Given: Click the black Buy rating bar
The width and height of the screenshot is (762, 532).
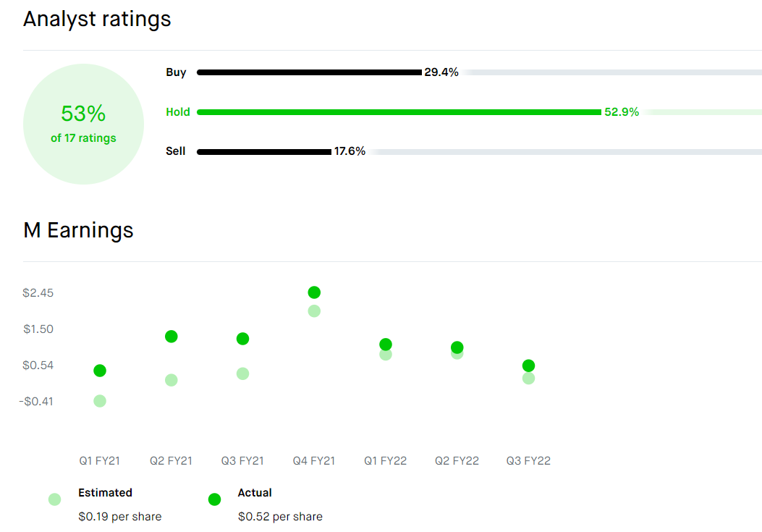Looking at the screenshot, I should pos(308,72).
